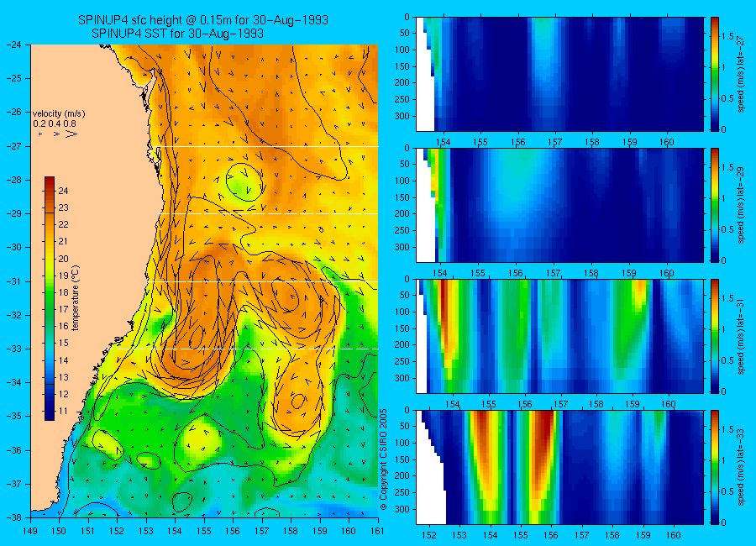Click the speed color bar of the lat=-27 panel
This screenshot has height=546, width=756.
pos(715,74)
